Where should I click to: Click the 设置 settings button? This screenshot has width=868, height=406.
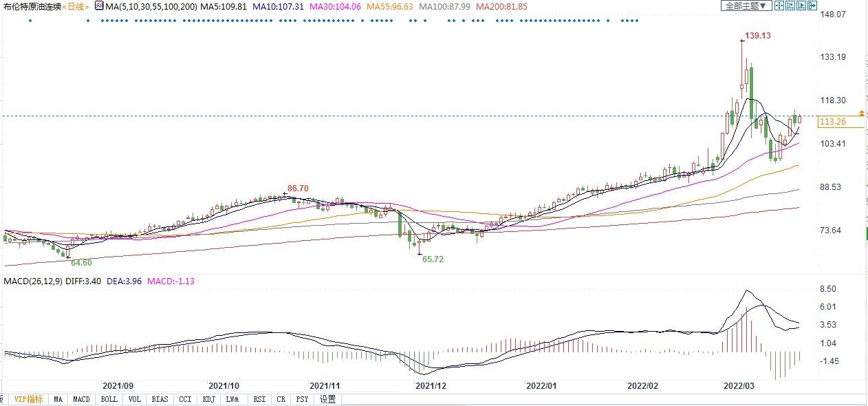(x=328, y=399)
